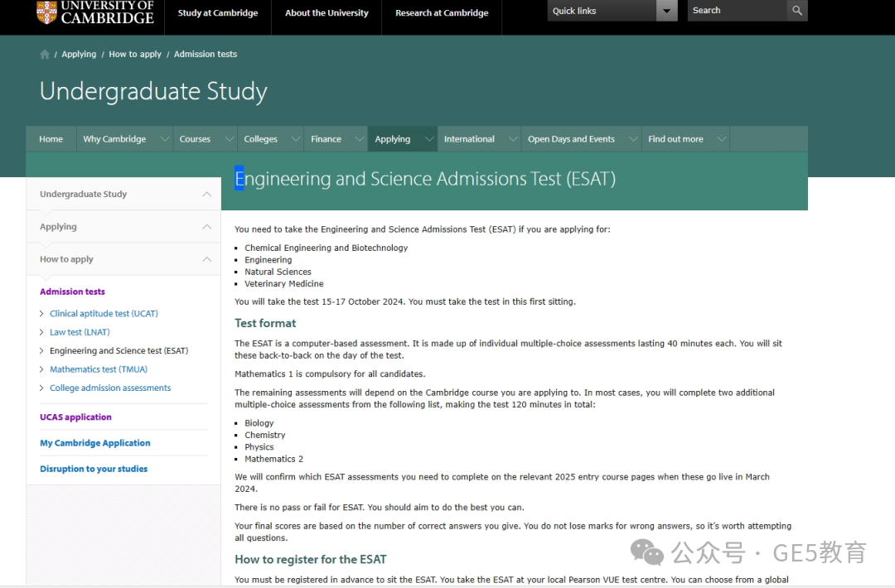Select Finance navigation tab
This screenshot has height=588, width=895.
pos(326,139)
